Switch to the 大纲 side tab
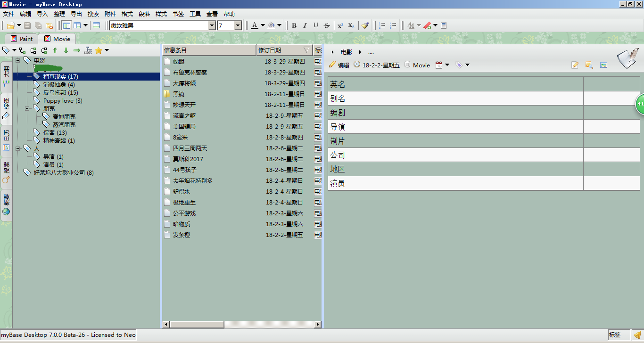644x343 pixels. (6, 77)
